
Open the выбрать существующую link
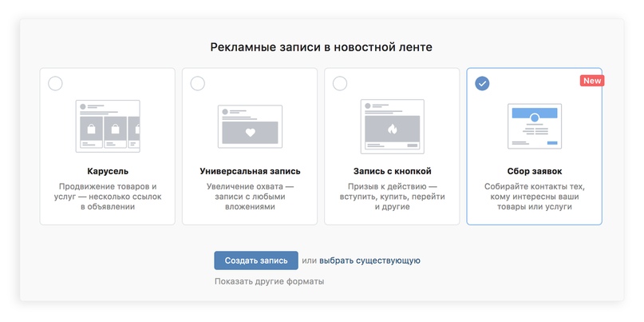(369, 260)
